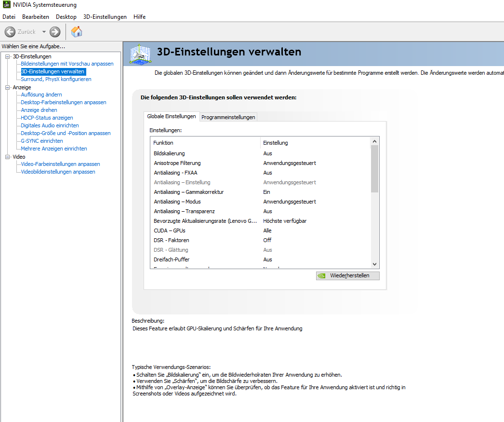Switch to Programmeinstellungen tab
Image resolution: width=504 pixels, height=422 pixels.
228,117
